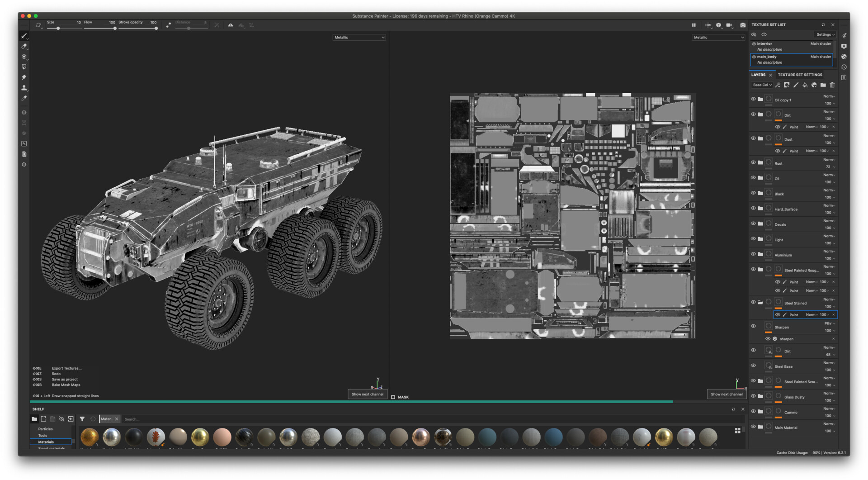Close the Layers tab

[770, 75]
